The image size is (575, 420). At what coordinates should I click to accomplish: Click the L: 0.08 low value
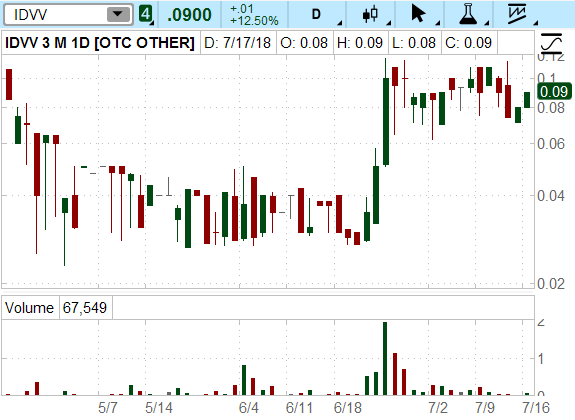[x=414, y=43]
